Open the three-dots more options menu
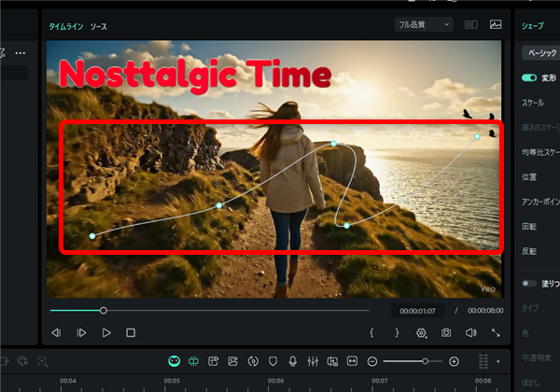 tap(20, 53)
